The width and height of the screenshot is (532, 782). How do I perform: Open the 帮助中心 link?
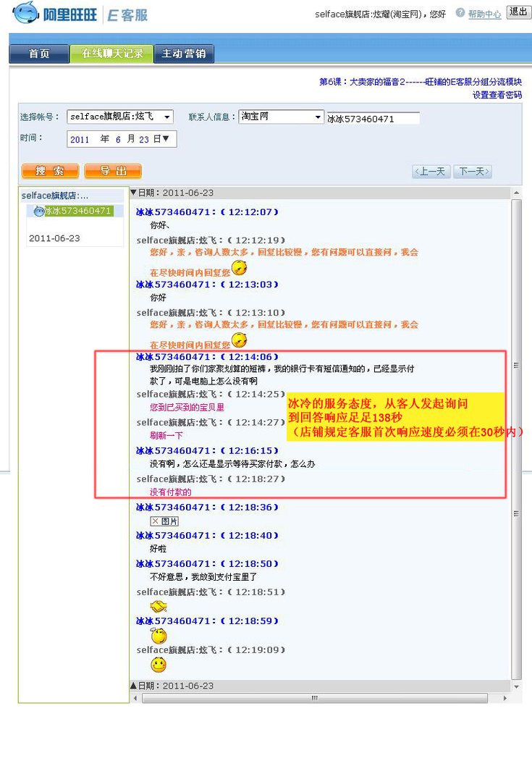484,14
